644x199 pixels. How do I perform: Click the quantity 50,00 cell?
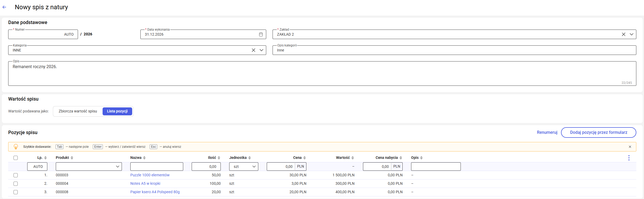(x=216, y=175)
